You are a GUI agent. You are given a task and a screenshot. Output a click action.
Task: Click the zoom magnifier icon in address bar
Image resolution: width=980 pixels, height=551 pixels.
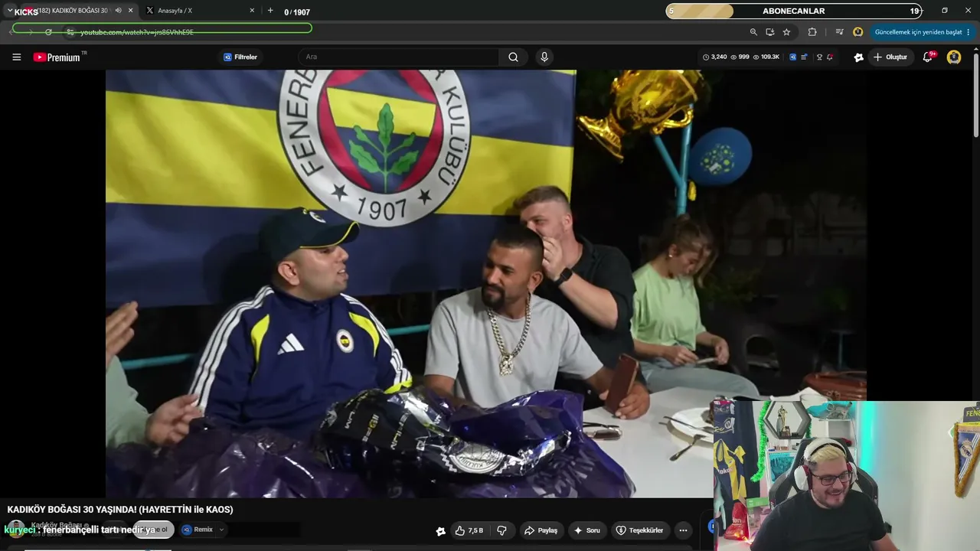coord(753,32)
